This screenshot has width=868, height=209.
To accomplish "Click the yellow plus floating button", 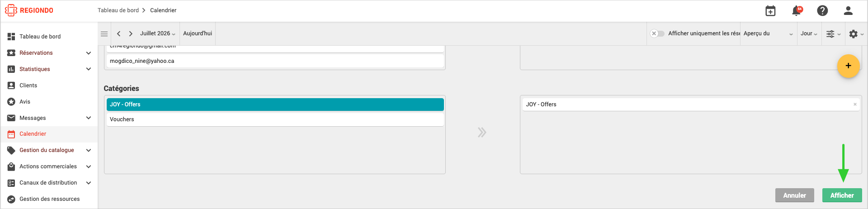I will click(848, 66).
